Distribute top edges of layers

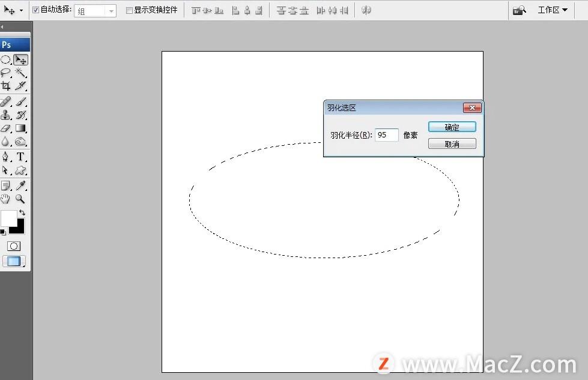pos(281,10)
